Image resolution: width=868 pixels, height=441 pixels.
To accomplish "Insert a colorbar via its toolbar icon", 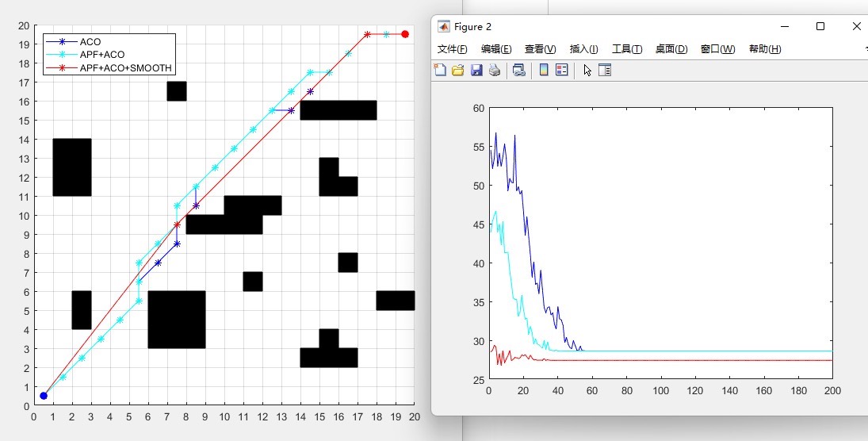I will pyautogui.click(x=544, y=70).
